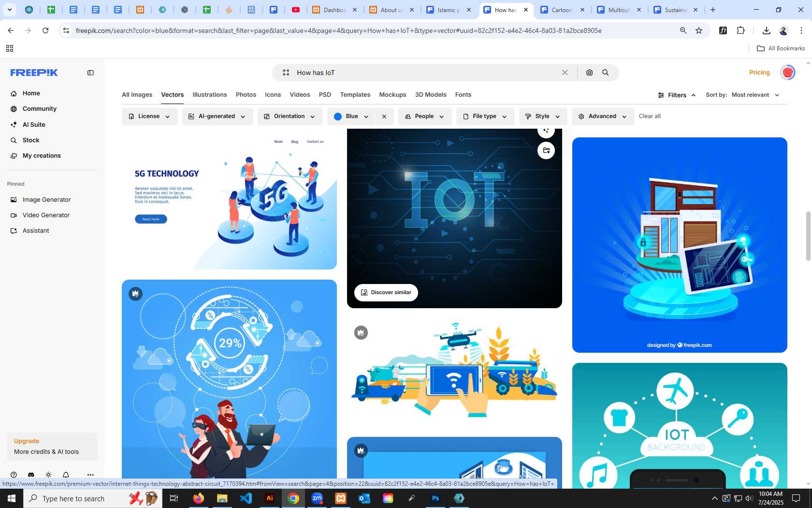Screen dimensions: 812x508
Task: Click Clear all filters
Action: 650,117
